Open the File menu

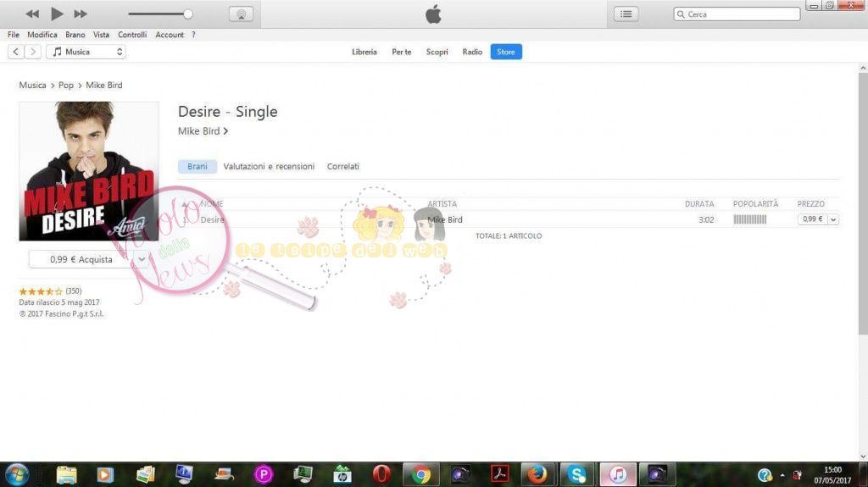tap(14, 35)
